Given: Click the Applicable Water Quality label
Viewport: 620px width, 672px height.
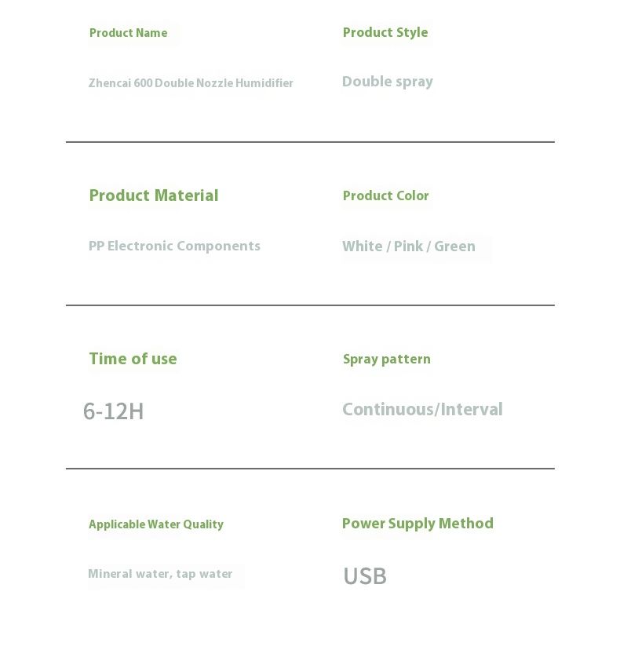Looking at the screenshot, I should (156, 524).
